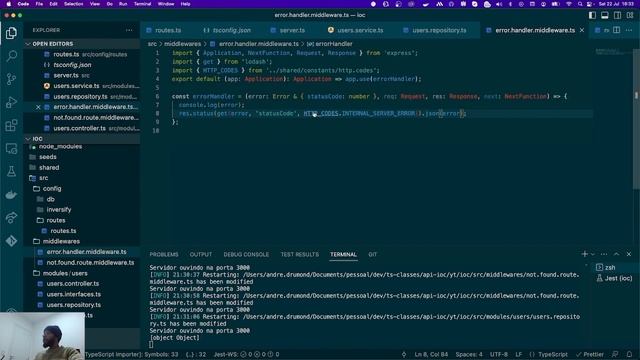
Task: Close the terminal panel
Action: [x=629, y=254]
